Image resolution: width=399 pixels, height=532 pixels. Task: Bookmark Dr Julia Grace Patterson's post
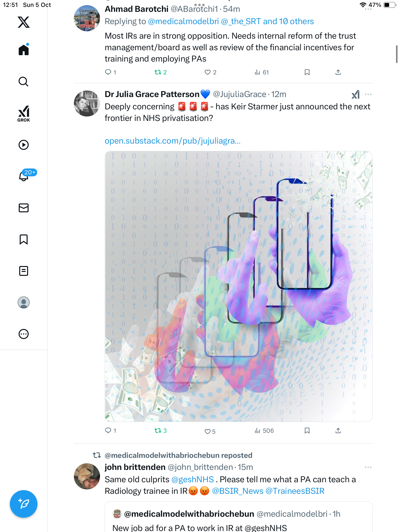(307, 431)
